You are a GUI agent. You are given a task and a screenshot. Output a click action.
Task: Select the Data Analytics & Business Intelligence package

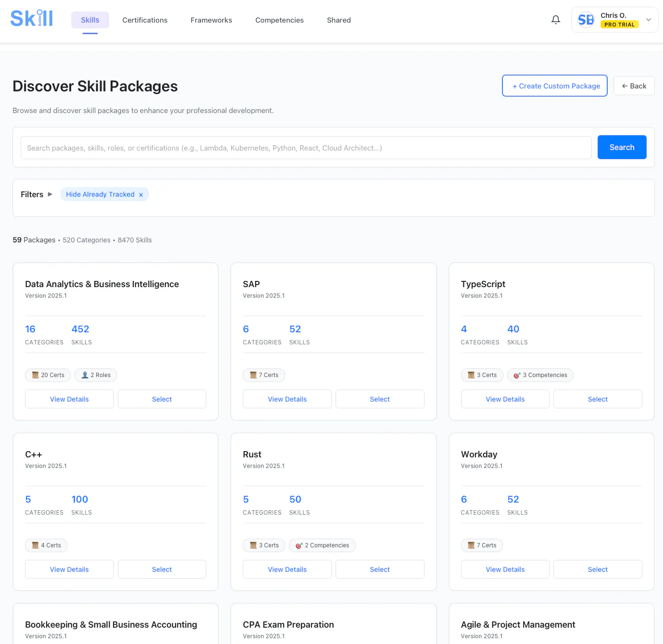[x=162, y=399]
